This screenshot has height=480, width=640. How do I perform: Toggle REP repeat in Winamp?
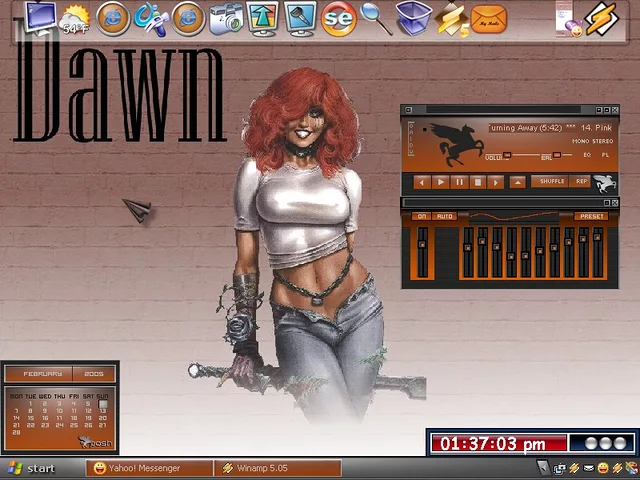[581, 181]
